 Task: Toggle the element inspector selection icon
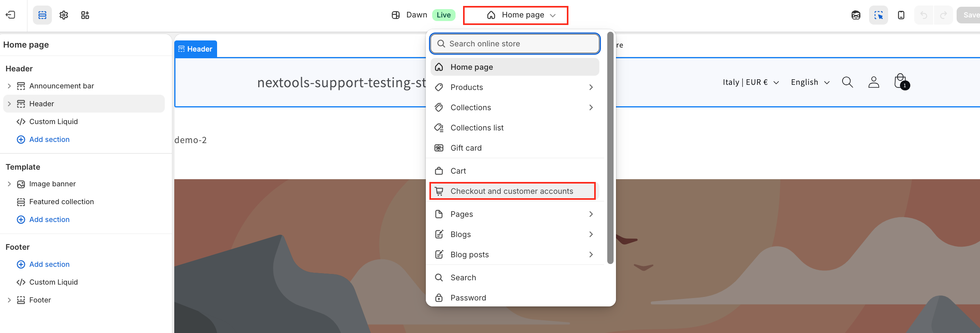(879, 15)
